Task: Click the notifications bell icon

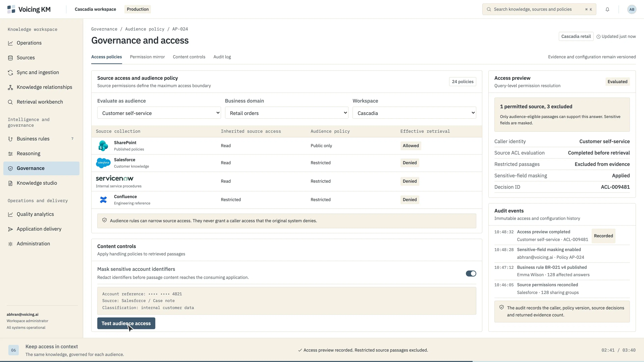Action: pos(607,10)
